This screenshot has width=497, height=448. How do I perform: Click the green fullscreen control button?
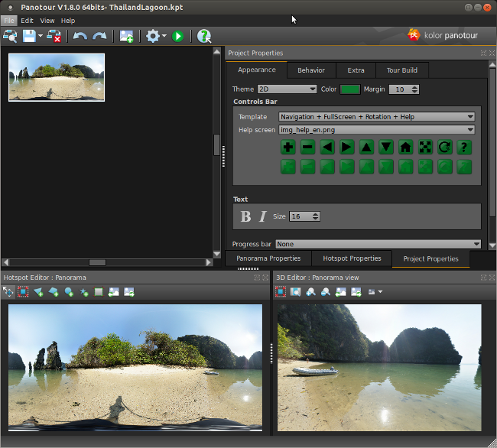point(425,148)
